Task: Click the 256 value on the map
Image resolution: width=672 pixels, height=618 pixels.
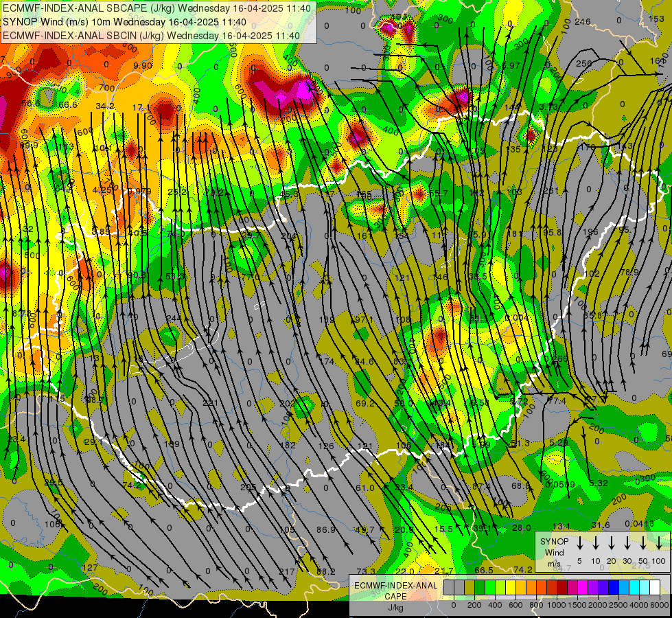Action: click(x=583, y=63)
